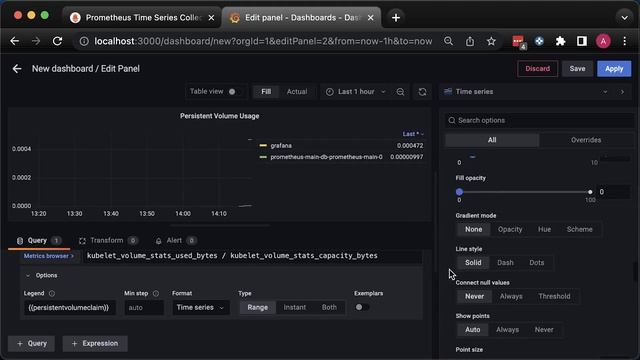The image size is (640, 360).
Task: Click the info icon next to Min step
Action: coord(156,293)
